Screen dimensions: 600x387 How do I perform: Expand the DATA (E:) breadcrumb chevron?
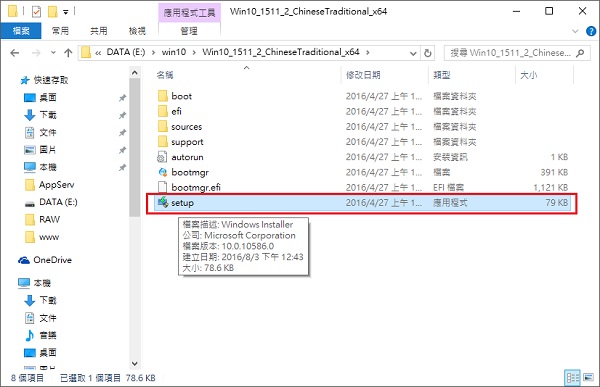[x=153, y=52]
